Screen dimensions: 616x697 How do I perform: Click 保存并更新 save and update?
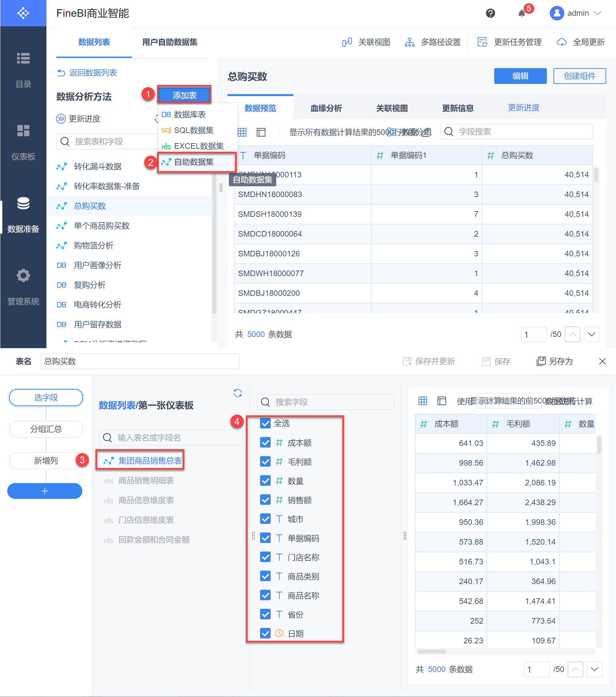429,361
